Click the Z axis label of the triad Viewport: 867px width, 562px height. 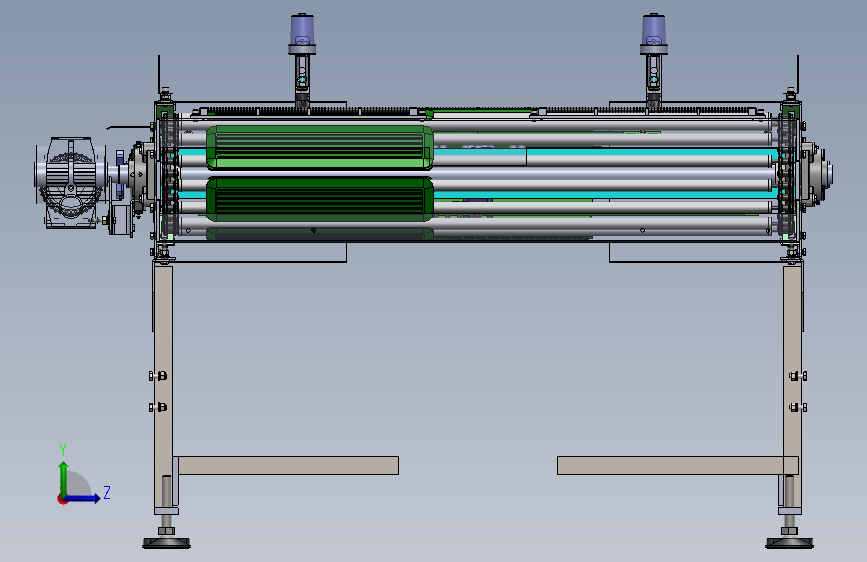tap(107, 492)
